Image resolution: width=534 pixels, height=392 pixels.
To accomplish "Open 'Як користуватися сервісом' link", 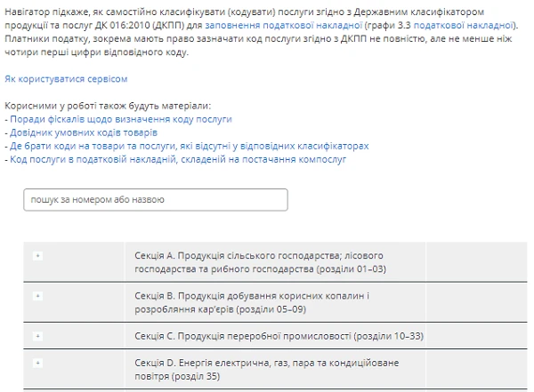I will [60, 79].
